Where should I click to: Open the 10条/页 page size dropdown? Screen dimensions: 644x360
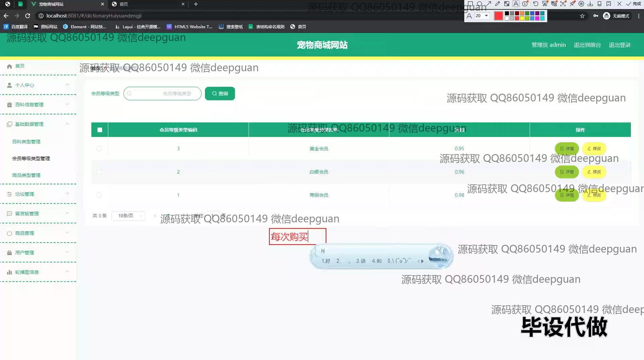128,216
